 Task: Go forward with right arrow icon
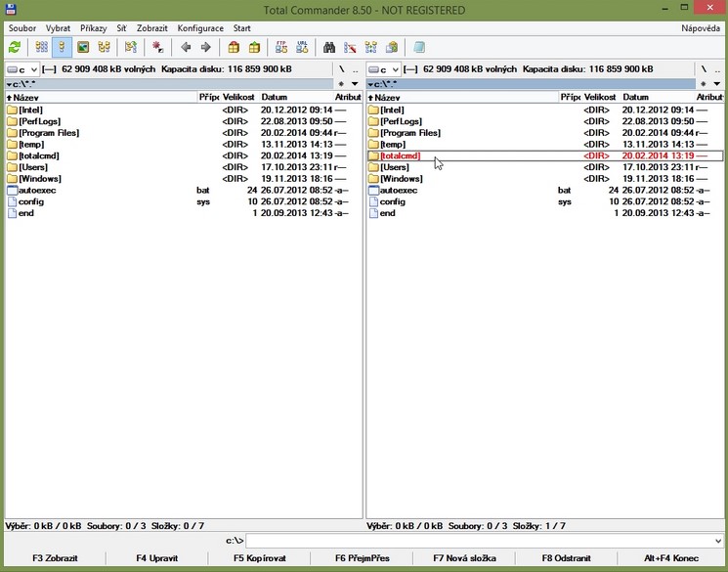[205, 47]
